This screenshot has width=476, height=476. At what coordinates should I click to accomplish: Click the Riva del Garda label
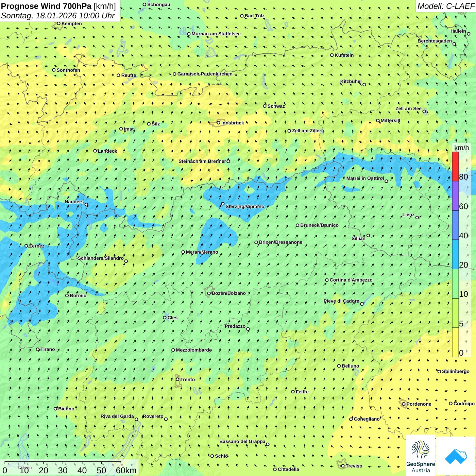pyautogui.click(x=117, y=416)
